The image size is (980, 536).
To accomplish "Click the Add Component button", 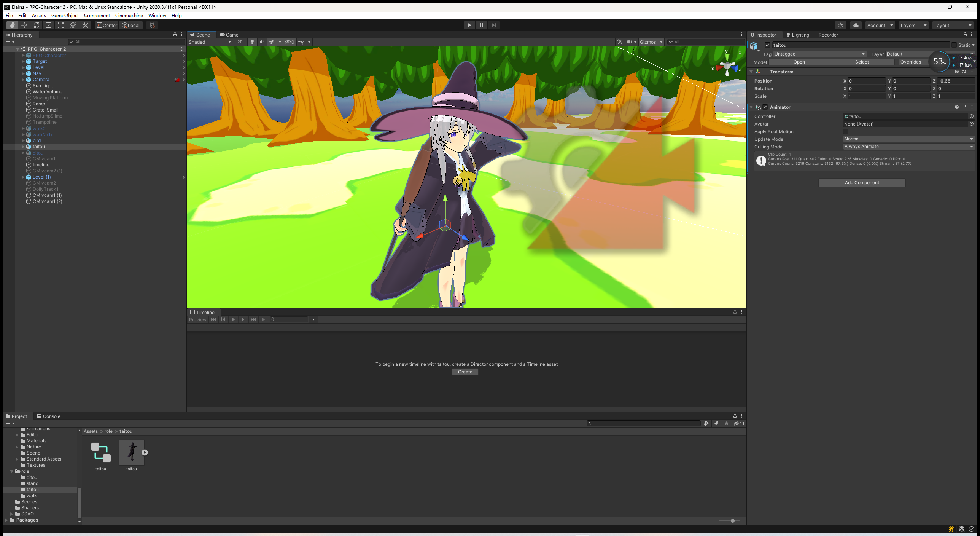I will (861, 183).
